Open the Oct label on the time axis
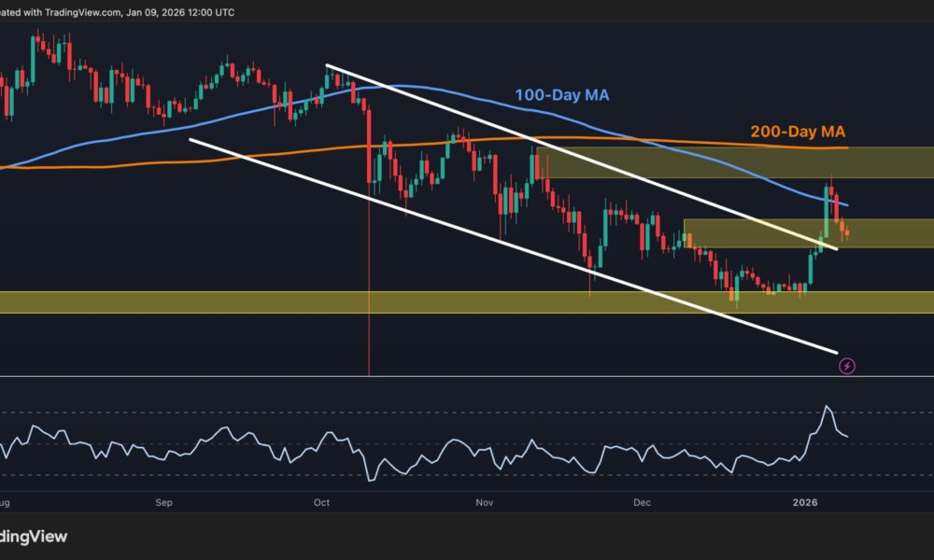The width and height of the screenshot is (934, 560). (x=321, y=502)
